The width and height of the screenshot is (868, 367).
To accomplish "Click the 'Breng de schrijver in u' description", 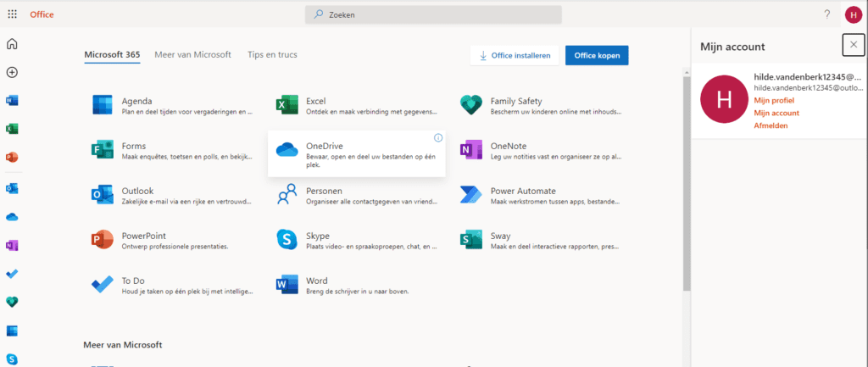I will [x=357, y=292].
